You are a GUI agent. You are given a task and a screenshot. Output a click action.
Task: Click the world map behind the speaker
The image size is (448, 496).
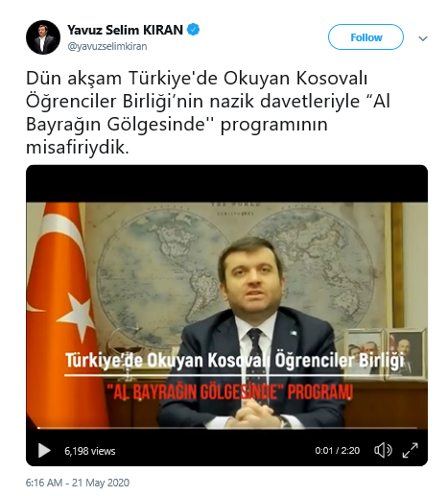pyautogui.click(x=237, y=269)
